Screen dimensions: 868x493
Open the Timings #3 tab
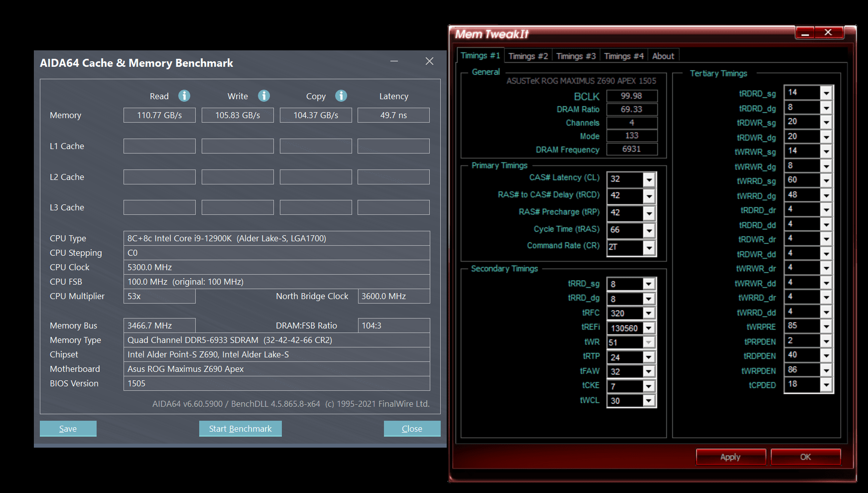[576, 56]
